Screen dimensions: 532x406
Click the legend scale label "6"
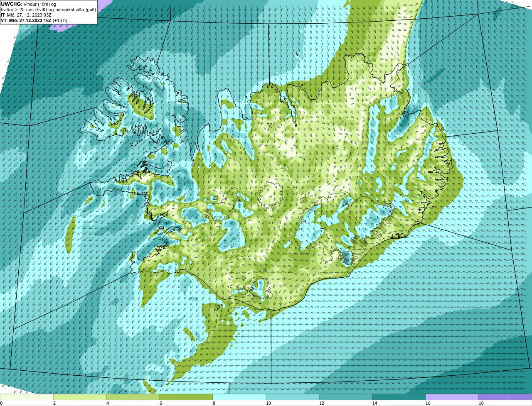point(160,403)
